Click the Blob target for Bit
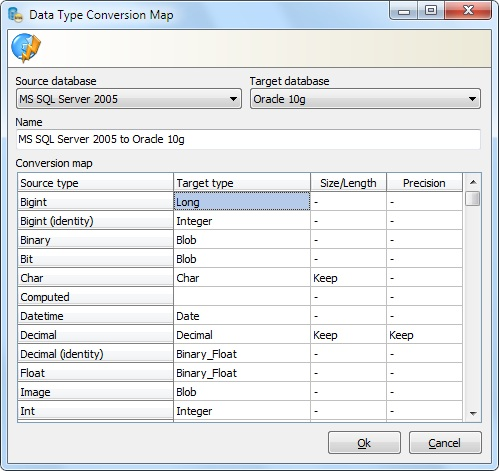 (242, 258)
